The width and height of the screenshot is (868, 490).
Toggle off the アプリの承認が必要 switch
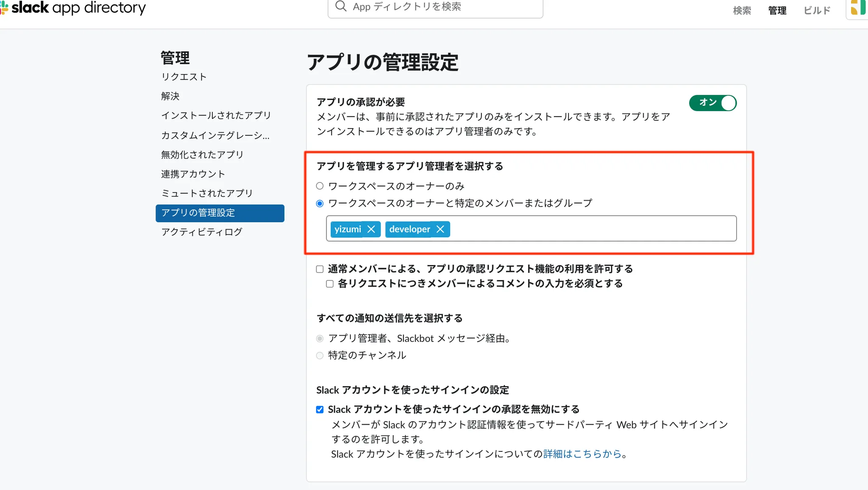pos(713,103)
